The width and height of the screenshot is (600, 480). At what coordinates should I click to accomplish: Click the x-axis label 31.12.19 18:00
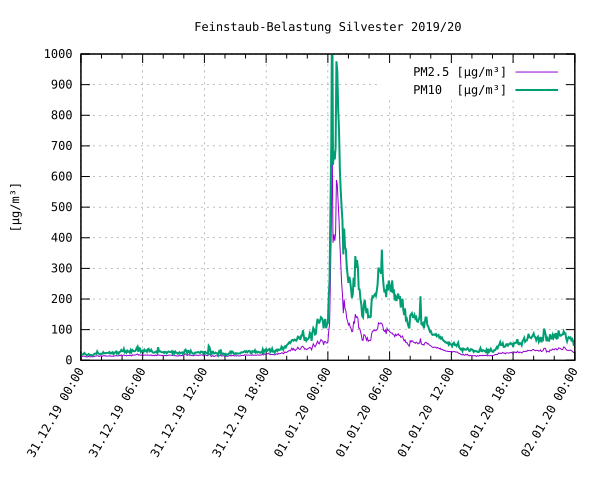[x=241, y=412]
